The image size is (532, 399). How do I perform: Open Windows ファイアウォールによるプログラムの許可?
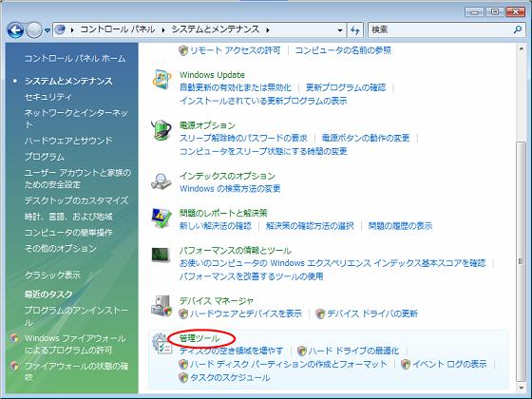pyautogui.click(x=75, y=344)
